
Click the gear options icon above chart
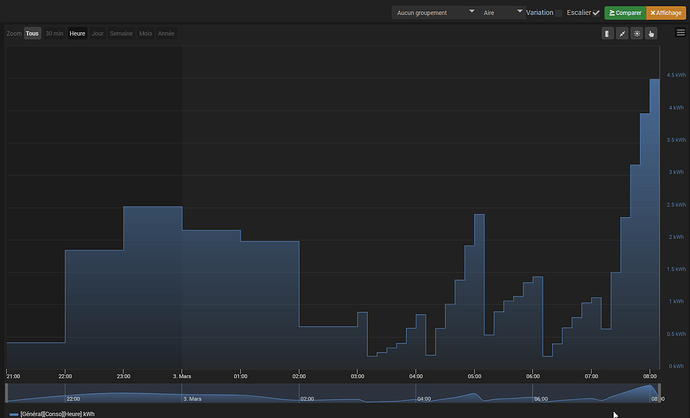click(x=636, y=33)
